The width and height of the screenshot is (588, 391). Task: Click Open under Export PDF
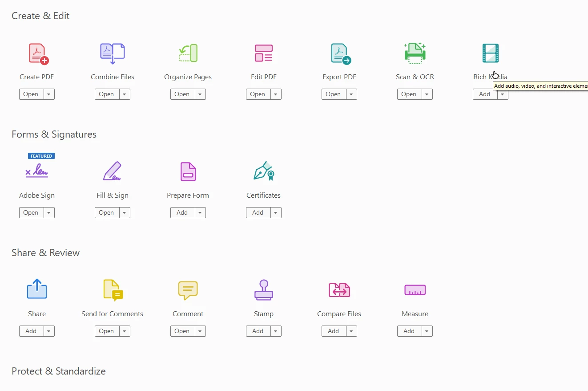(334, 94)
